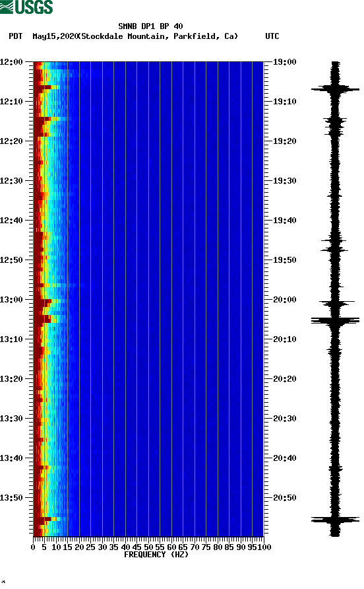Viewport: 364px width, 589px height.
Task: Click the 'FREQUENCY (HZ)' axis title
Action: (x=156, y=555)
